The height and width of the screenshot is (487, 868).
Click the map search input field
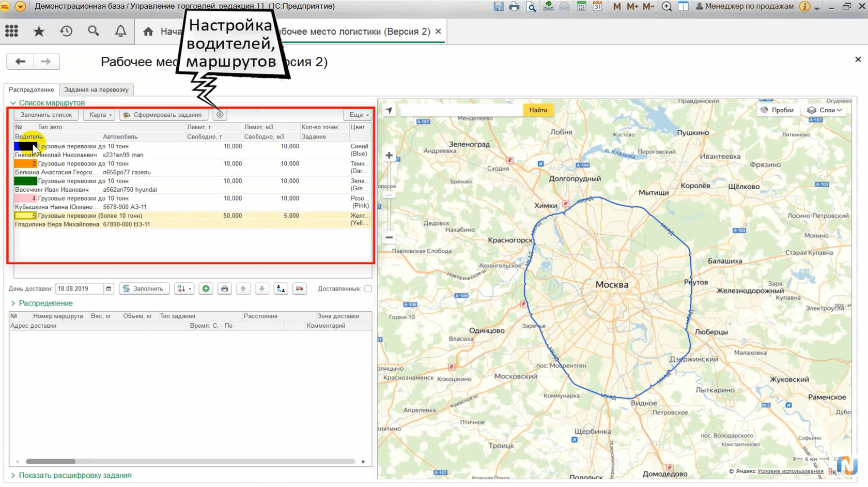coord(461,110)
